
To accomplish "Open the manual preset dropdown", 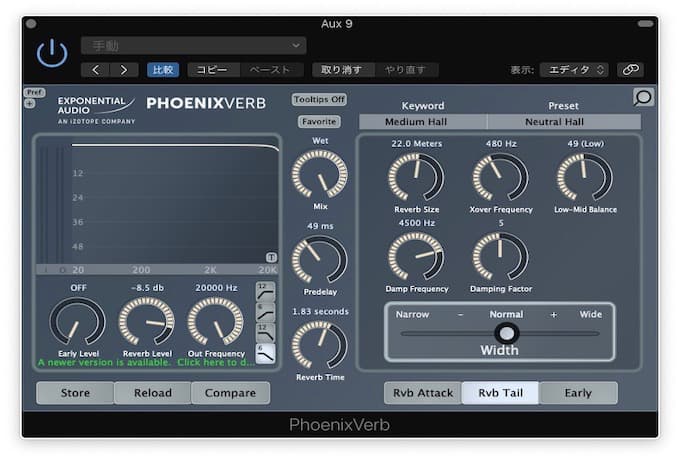I will (x=193, y=46).
